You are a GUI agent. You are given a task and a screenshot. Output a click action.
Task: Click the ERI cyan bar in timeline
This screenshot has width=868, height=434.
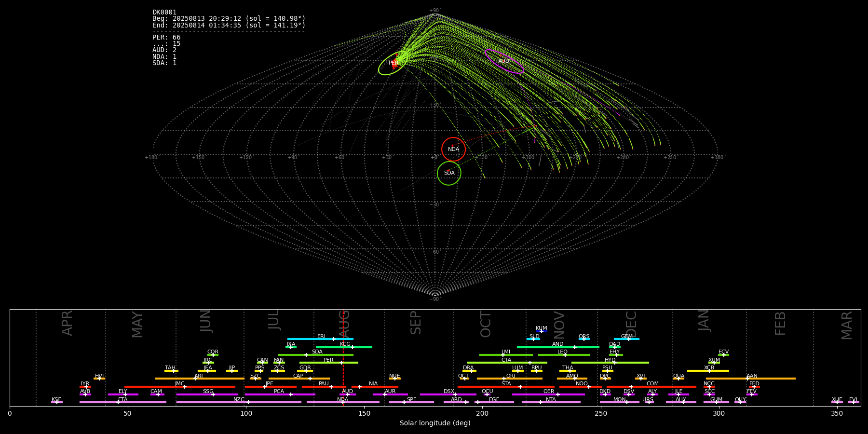(320, 339)
